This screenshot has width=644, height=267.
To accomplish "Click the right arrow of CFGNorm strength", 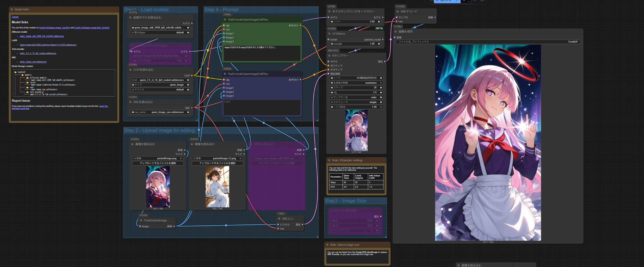I will click(379, 44).
